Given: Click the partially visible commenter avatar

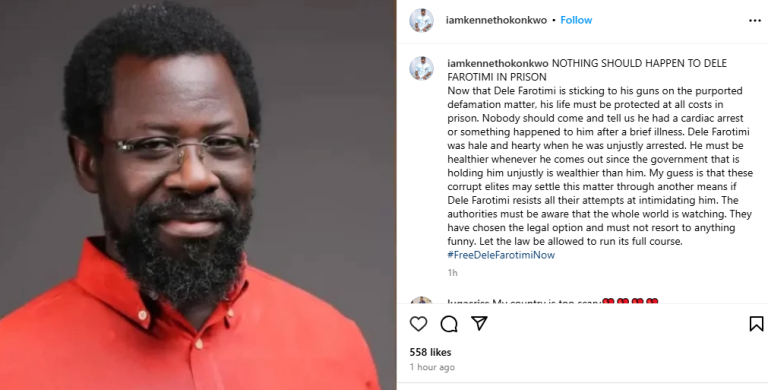Looking at the screenshot, I should [x=421, y=300].
